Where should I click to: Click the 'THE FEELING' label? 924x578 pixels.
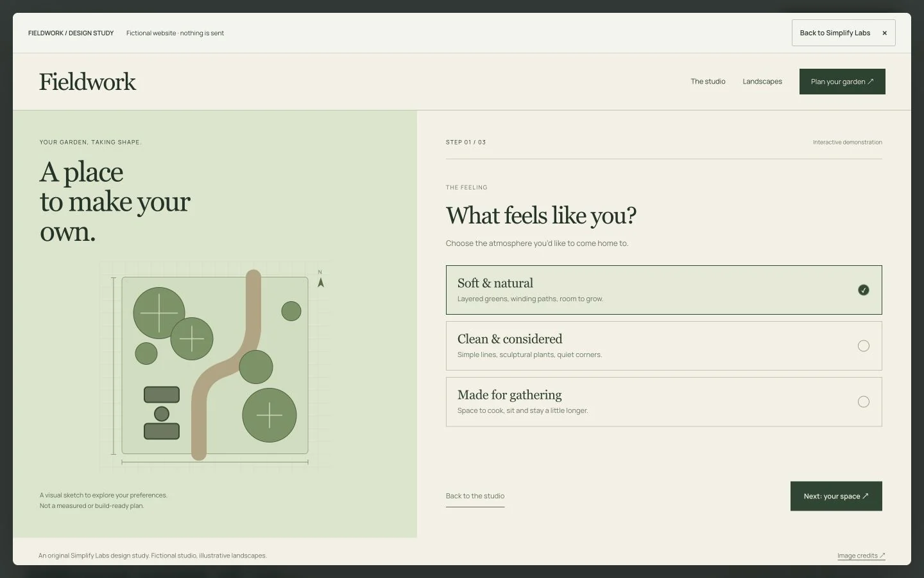tap(466, 188)
